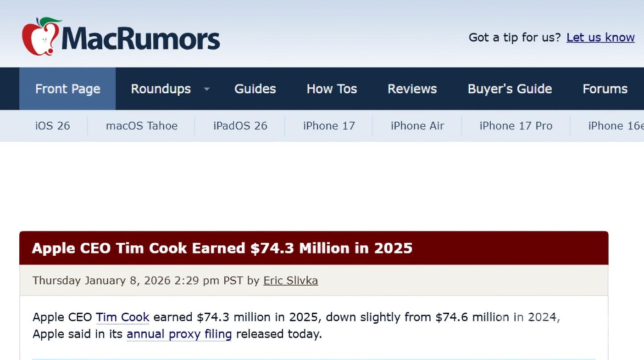
Task: Open the iPhone 17 Pro topic
Action: click(x=516, y=126)
